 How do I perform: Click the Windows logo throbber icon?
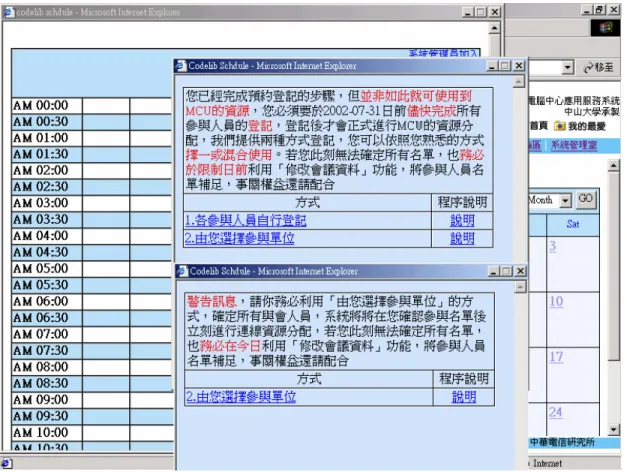(605, 28)
